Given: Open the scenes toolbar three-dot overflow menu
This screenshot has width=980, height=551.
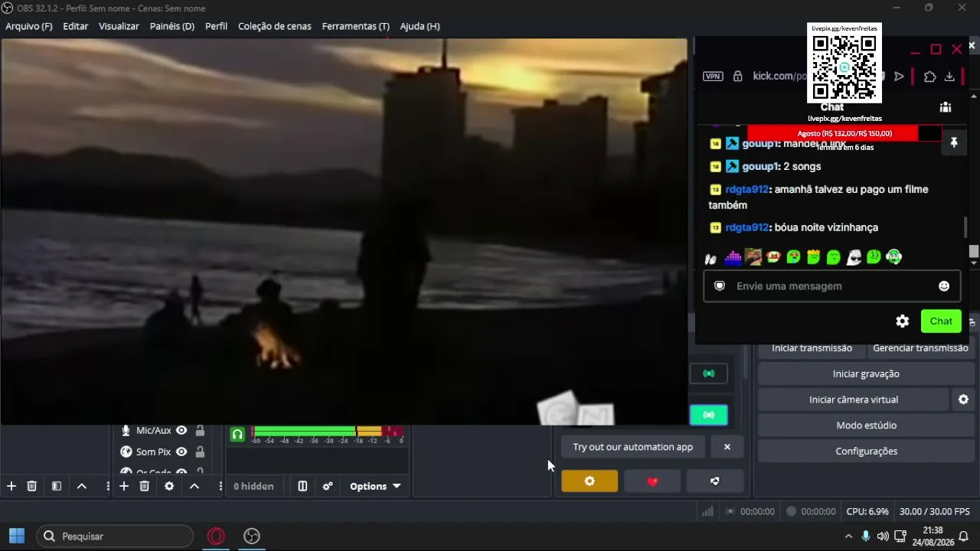Looking at the screenshot, I should 108,486.
